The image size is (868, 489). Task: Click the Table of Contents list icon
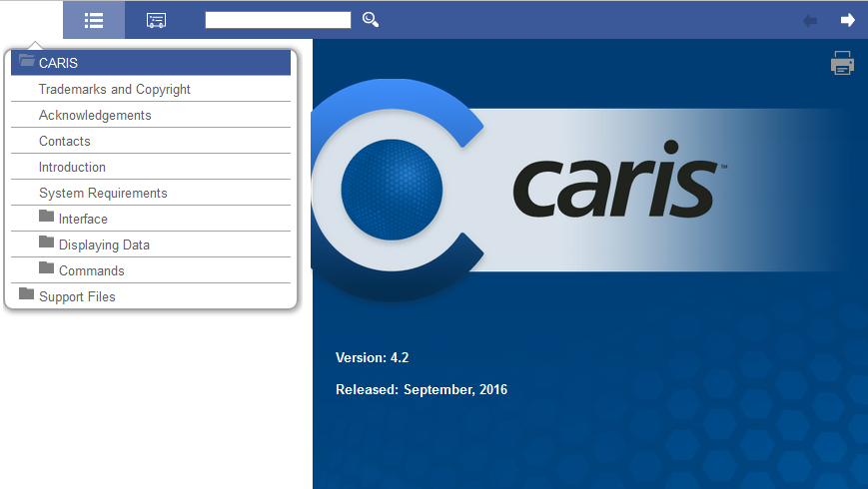(x=94, y=20)
